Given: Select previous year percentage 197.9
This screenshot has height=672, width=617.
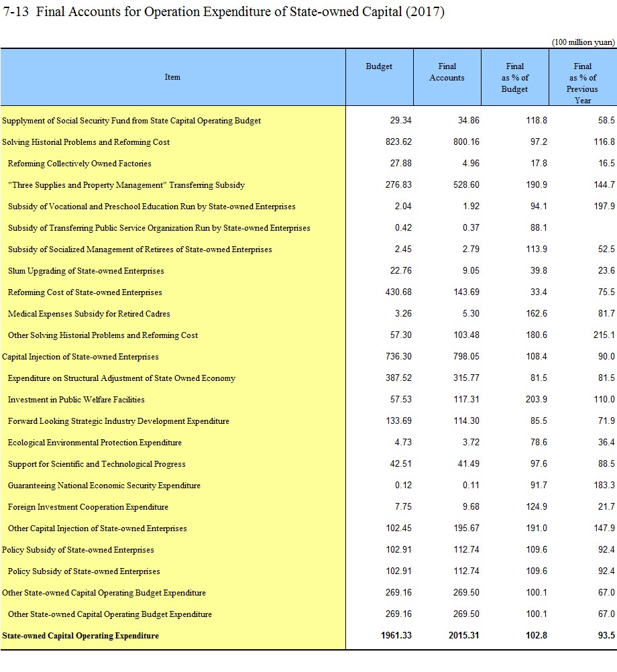Looking at the screenshot, I should [x=604, y=206].
